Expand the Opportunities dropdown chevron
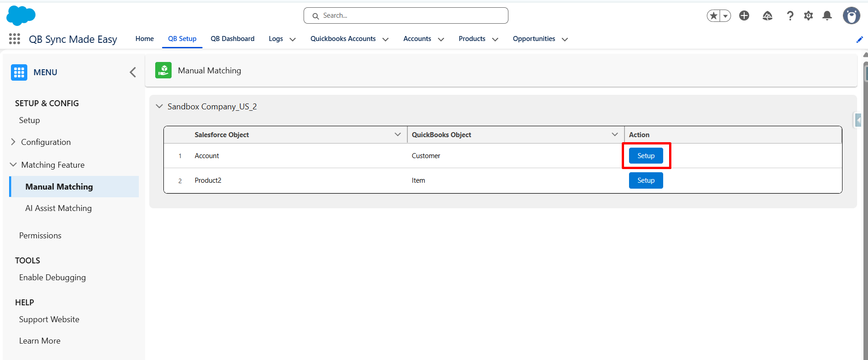 pos(565,39)
